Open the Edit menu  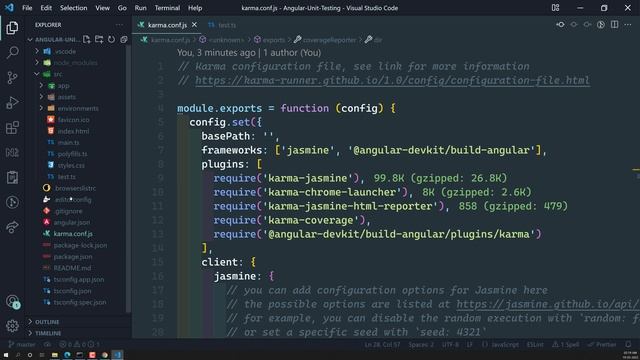pos(46,8)
